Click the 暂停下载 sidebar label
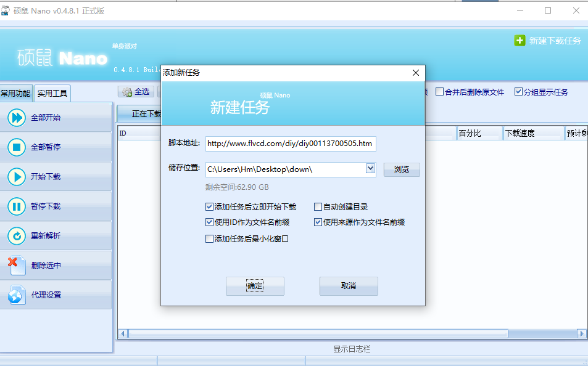Viewport: 588px width, 366px height. point(46,206)
